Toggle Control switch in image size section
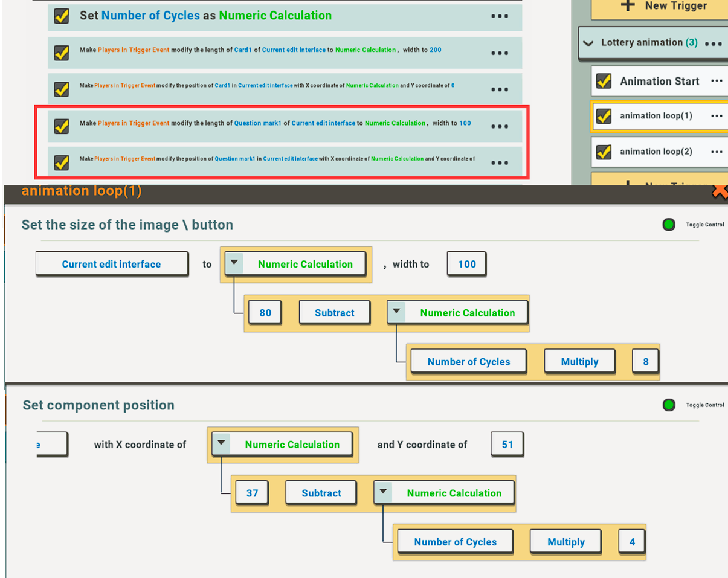The height and width of the screenshot is (578, 728). (669, 225)
